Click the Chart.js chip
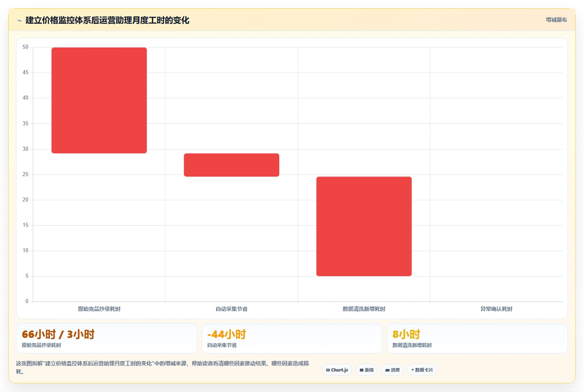Image resolution: width=584 pixels, height=392 pixels. click(x=337, y=370)
